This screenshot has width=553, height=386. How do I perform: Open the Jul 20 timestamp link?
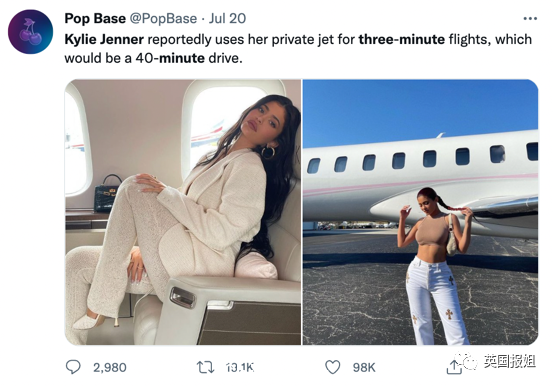[227, 18]
